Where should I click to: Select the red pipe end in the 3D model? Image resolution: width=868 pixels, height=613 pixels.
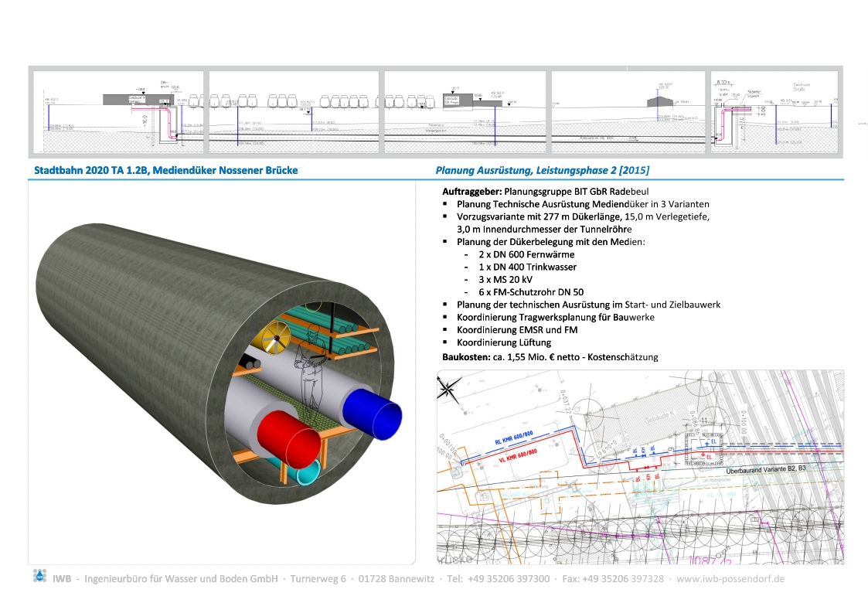pos(290,441)
